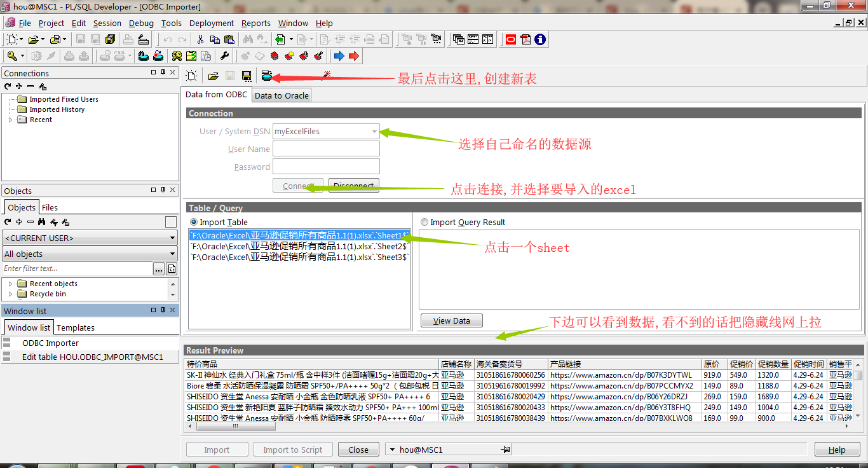Image resolution: width=868 pixels, height=468 pixels.
Task: Toggle the pin on the Objects panel
Action: coord(163,190)
